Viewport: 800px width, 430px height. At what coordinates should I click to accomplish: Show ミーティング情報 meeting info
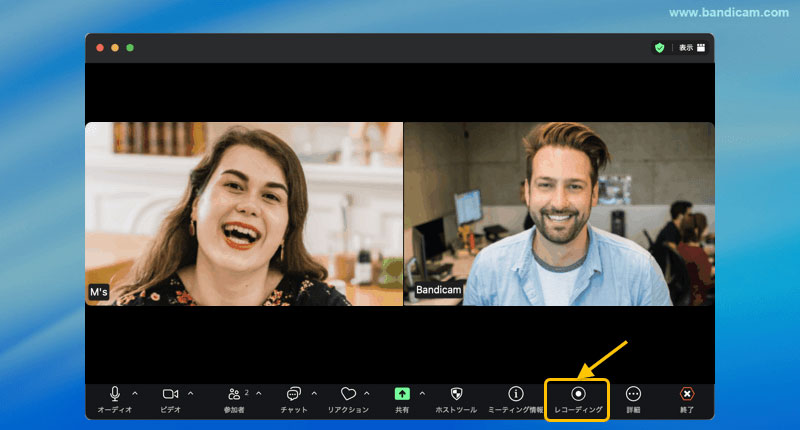(x=516, y=395)
